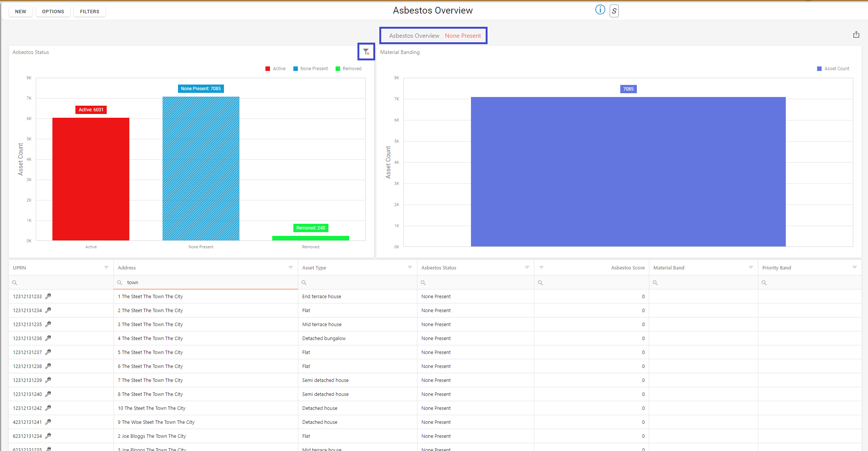Open Asset Type column filter menu

pyautogui.click(x=410, y=268)
